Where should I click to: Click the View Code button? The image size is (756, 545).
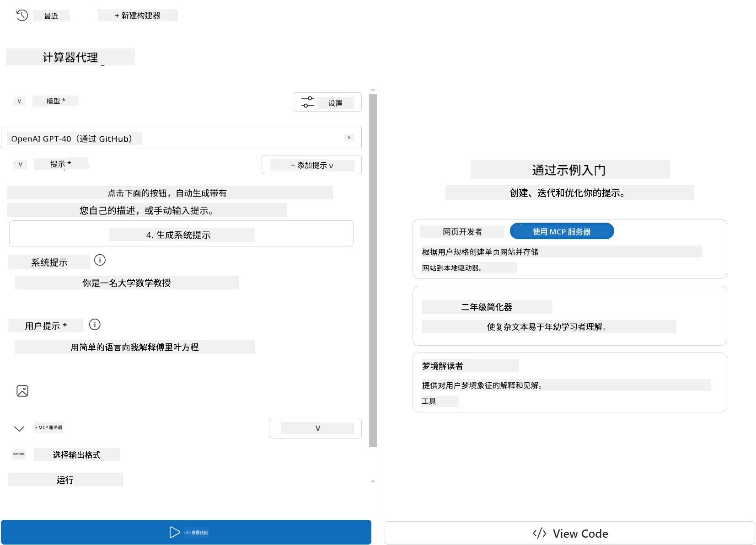point(570,533)
